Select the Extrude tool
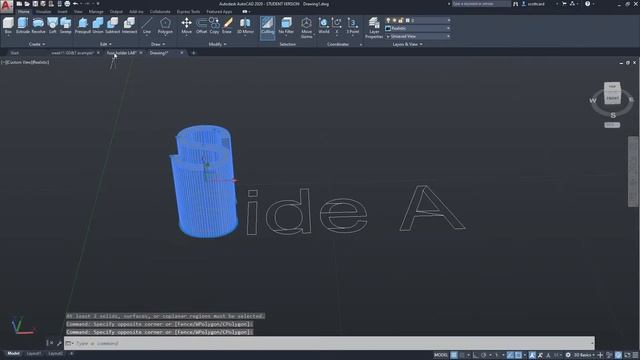 click(23, 25)
